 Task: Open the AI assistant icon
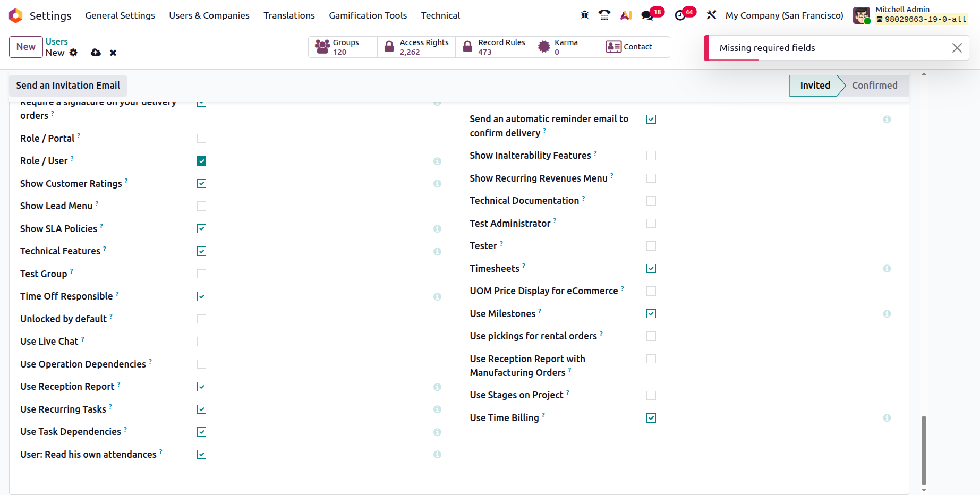click(x=626, y=15)
